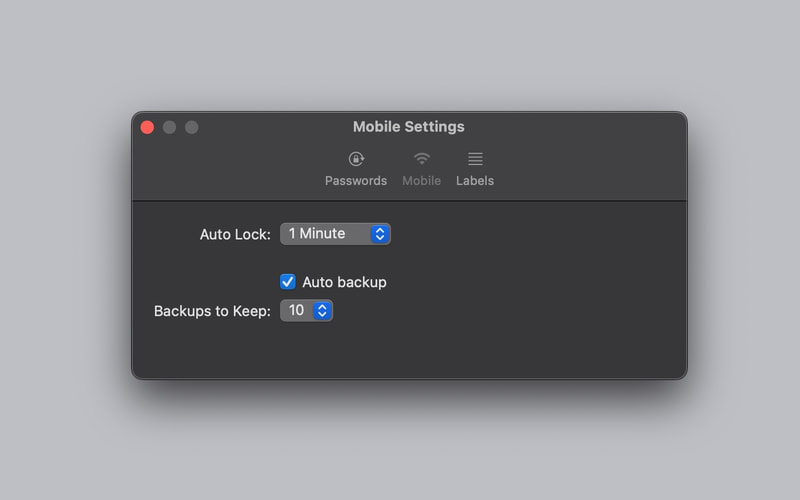The height and width of the screenshot is (500, 800).
Task: Open the Auto Lock 1 Minute dropdown
Action: pos(335,234)
